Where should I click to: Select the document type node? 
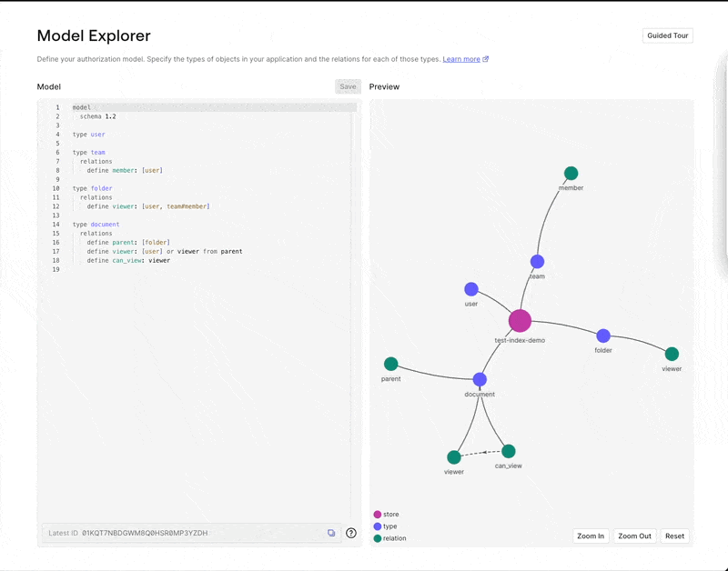480,379
